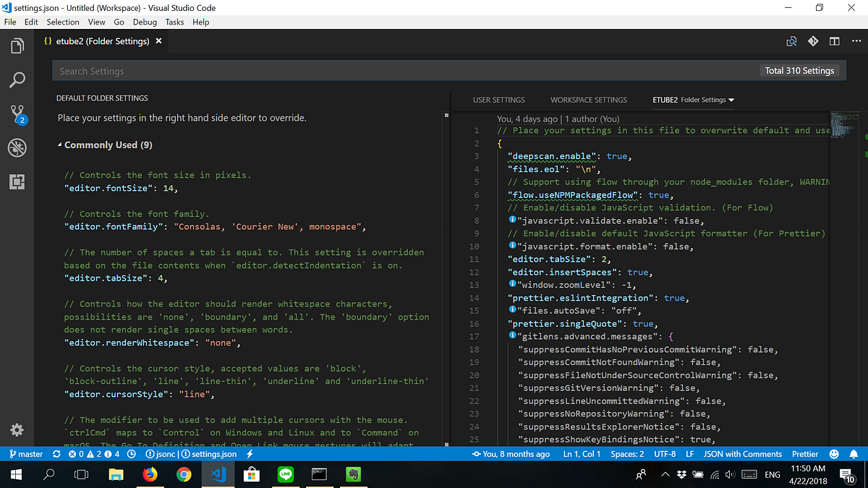The height and width of the screenshot is (488, 868).
Task: Open the Search view in the activity bar
Action: coord(17,80)
